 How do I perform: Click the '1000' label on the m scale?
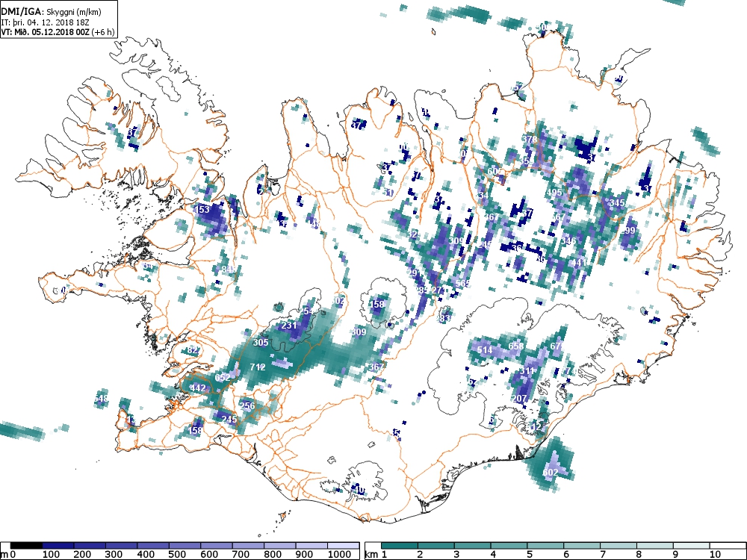click(338, 555)
